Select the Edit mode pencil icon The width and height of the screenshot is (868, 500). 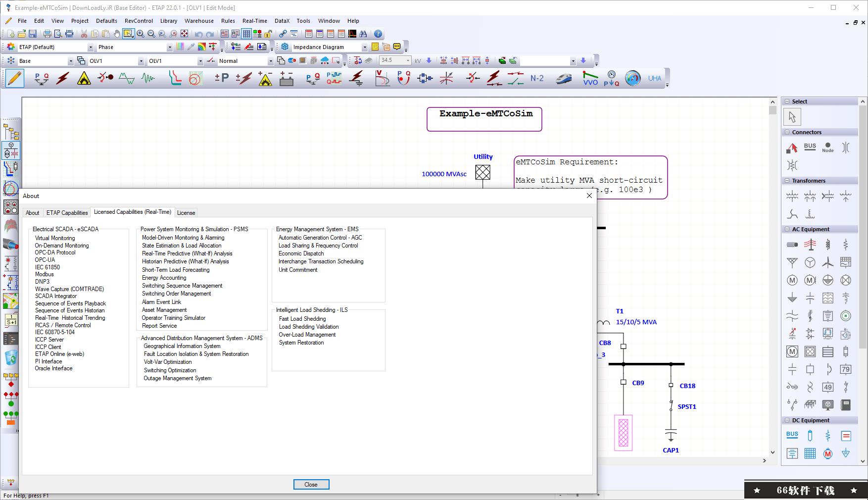pos(15,78)
